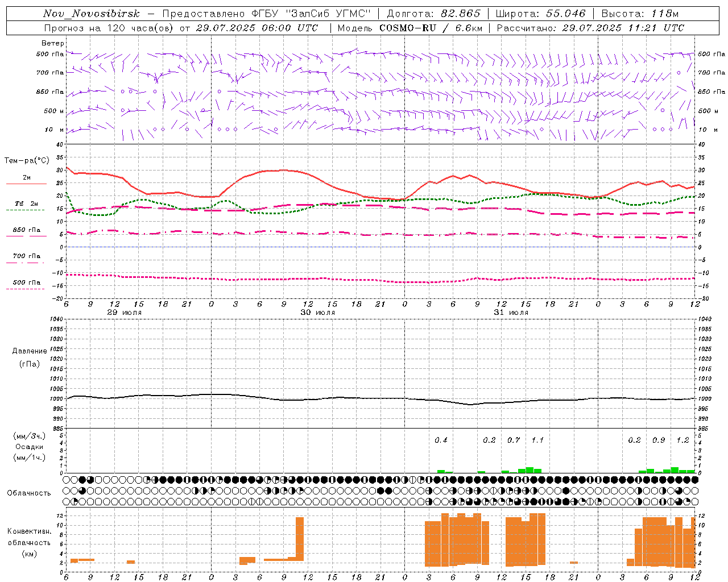
Task: Click the '29 июля' date label
Action: [125, 313]
